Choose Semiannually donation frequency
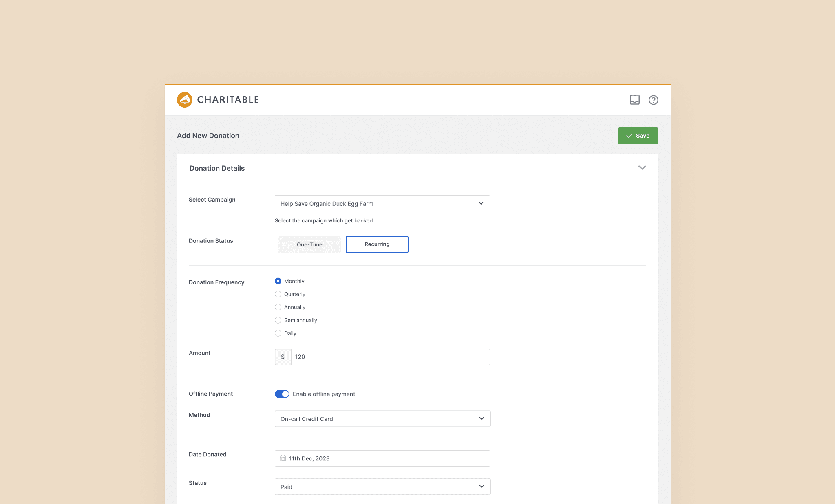 click(x=278, y=320)
